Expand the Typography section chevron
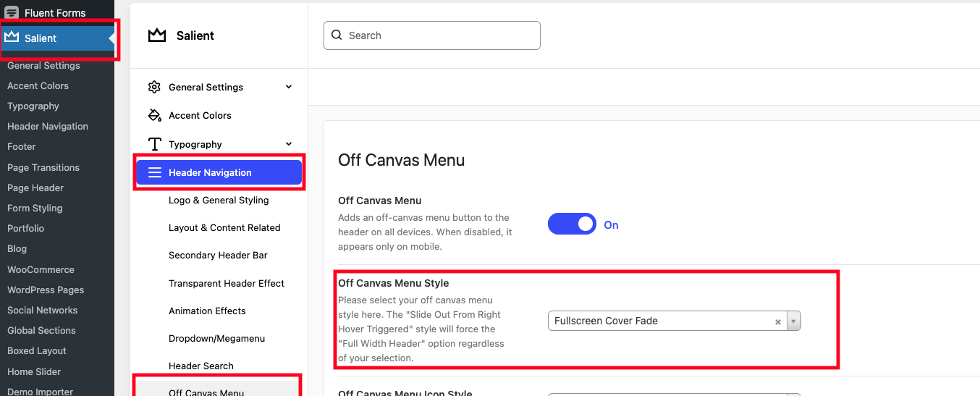Screen dimensions: 980x396 pos(289,144)
